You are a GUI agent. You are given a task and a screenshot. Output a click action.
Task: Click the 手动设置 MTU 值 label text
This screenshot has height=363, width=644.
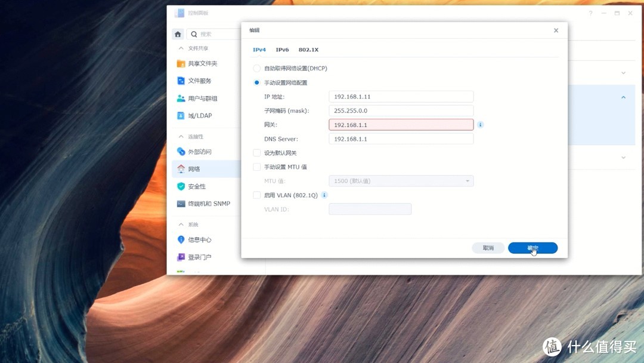[286, 167]
